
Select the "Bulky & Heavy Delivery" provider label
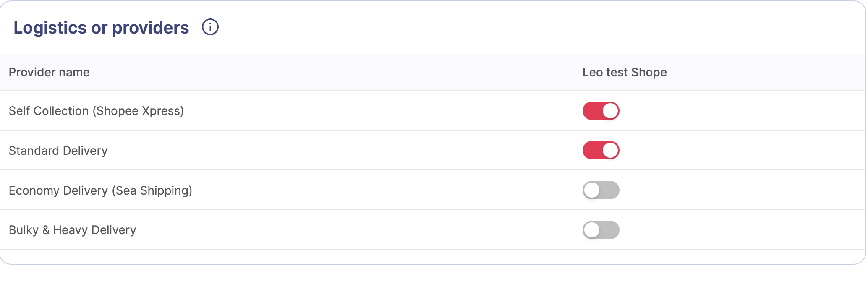(x=73, y=230)
